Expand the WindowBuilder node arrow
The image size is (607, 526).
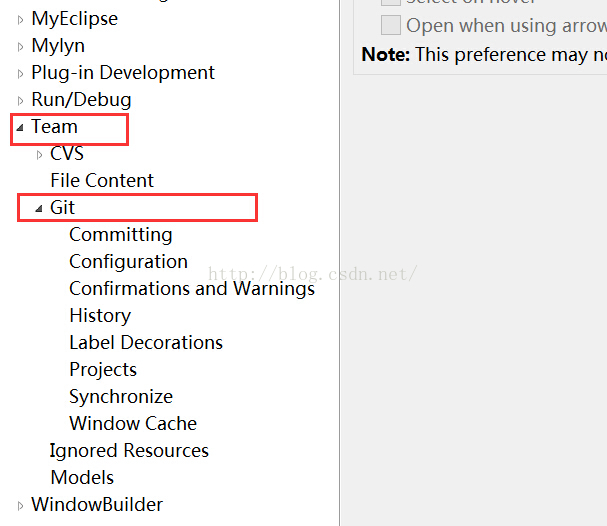[21, 505]
